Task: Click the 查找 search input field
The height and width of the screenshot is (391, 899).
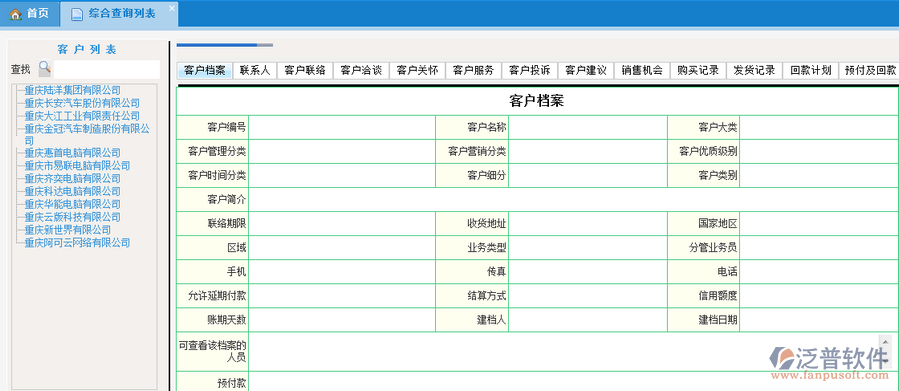Action: pos(107,69)
